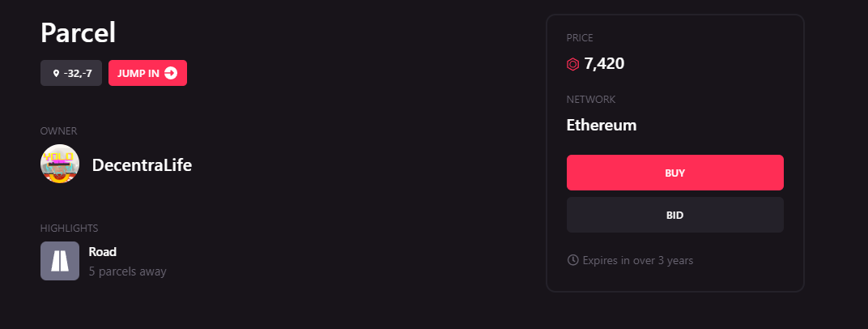Select the -32,-7 coordinates badge
868x329 pixels.
click(71, 73)
